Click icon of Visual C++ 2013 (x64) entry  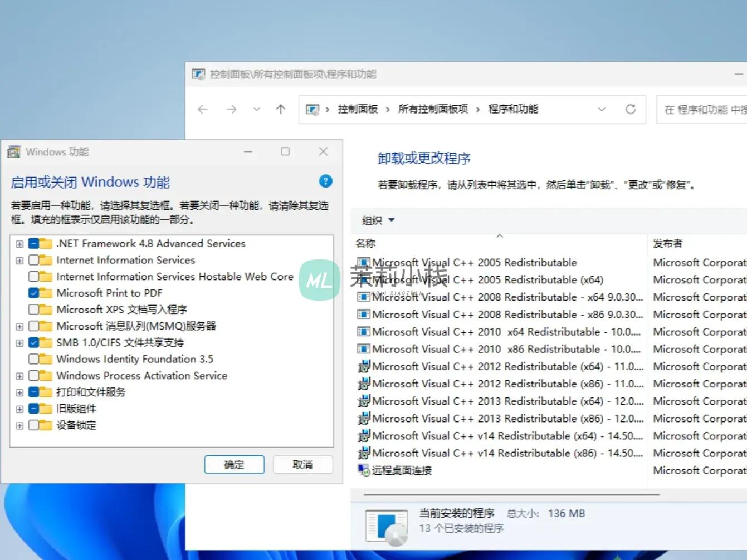(364, 401)
